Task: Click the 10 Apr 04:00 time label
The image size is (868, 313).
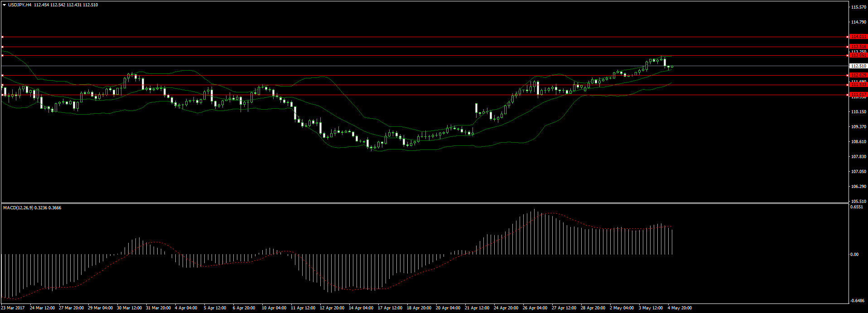Action: click(274, 308)
